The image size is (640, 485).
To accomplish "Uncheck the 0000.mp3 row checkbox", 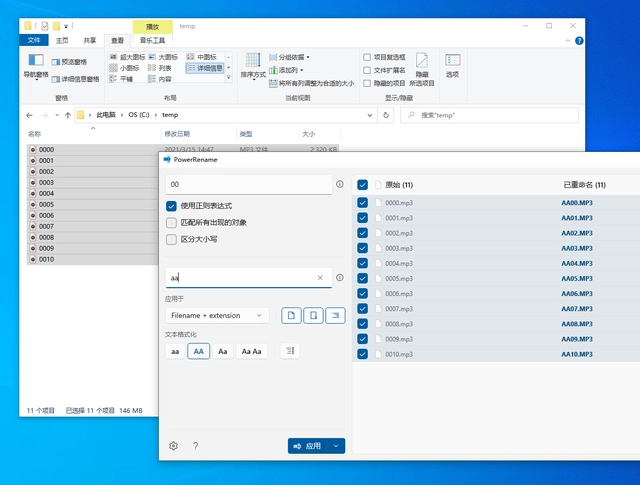I will (x=362, y=203).
